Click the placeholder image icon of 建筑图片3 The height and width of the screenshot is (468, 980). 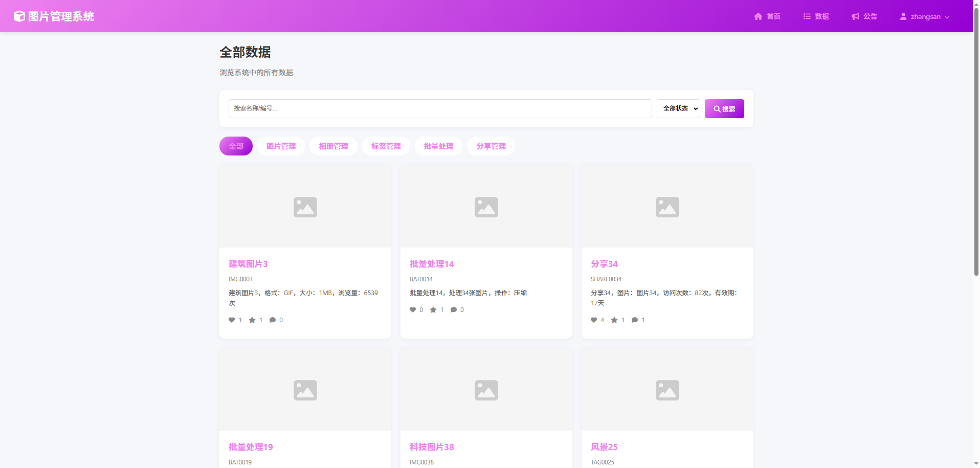(305, 207)
